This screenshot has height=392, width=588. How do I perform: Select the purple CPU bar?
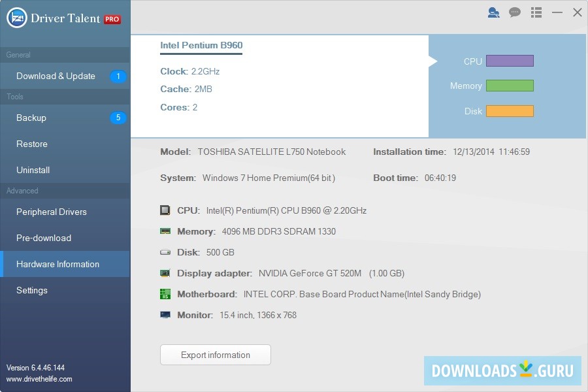pos(510,61)
